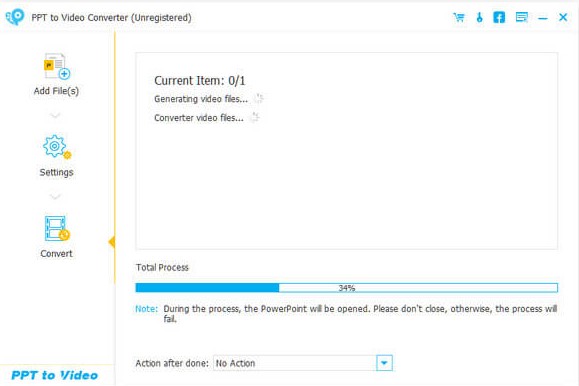This screenshot has width=579, height=386.
Task: Open the shopping cart purchase icon
Action: point(459,17)
